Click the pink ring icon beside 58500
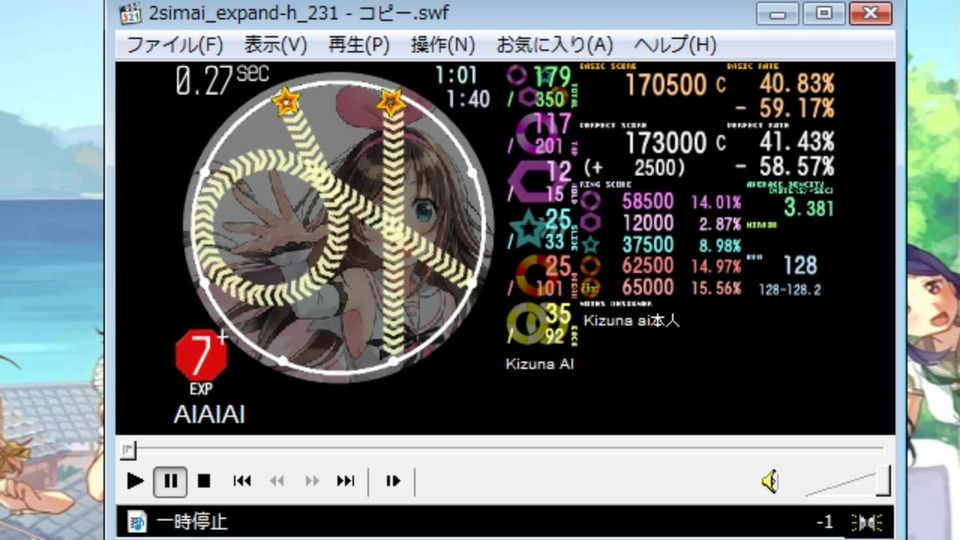 click(590, 201)
